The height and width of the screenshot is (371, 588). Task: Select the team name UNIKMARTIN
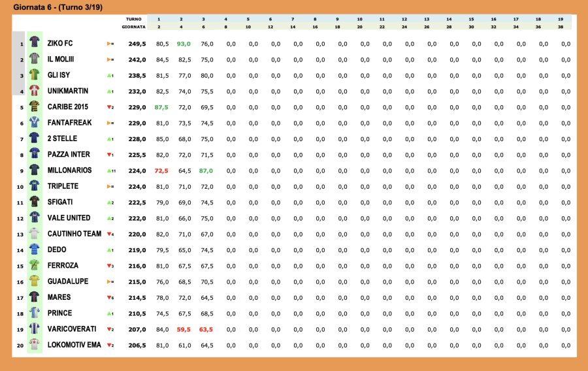pyautogui.click(x=68, y=91)
